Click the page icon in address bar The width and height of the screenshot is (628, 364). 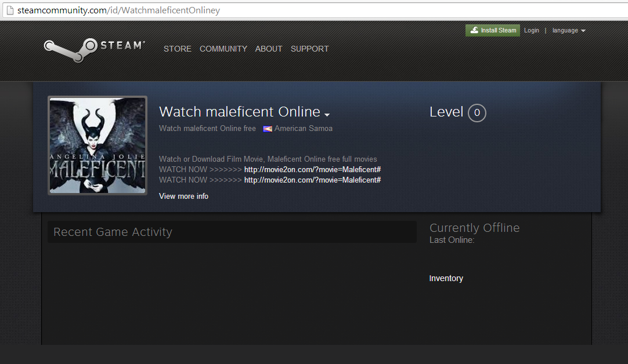[x=10, y=10]
